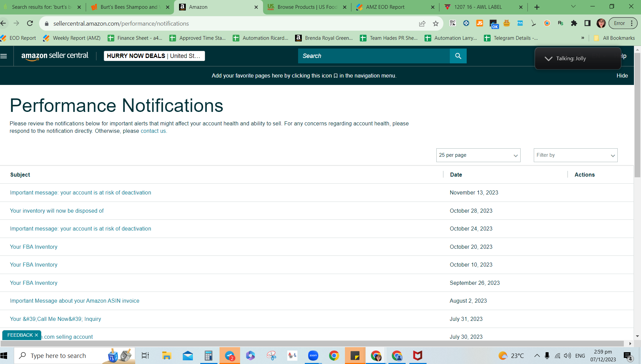Show hidden system tray icons
Image resolution: width=641 pixels, height=364 pixels.
pyautogui.click(x=537, y=356)
